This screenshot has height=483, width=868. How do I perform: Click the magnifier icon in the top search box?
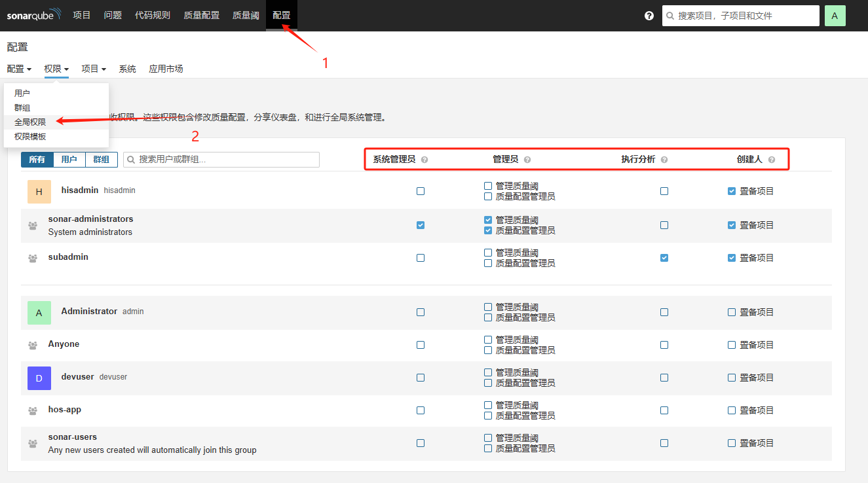[x=671, y=16]
